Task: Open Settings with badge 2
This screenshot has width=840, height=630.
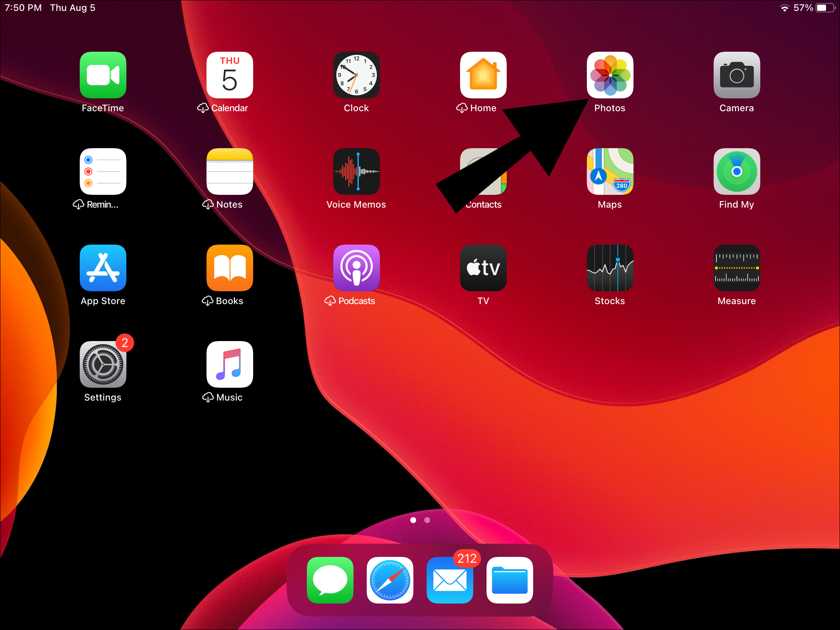Action: pos(103,364)
